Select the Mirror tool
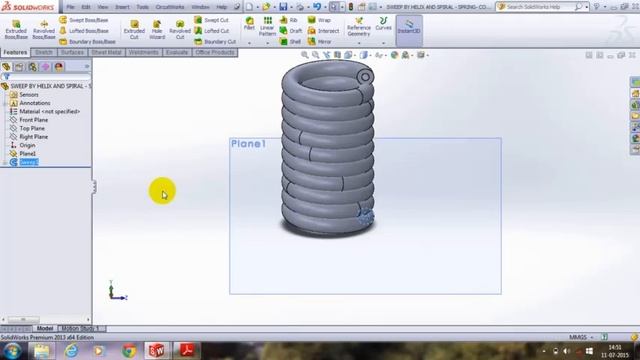This screenshot has width=640, height=360. (320, 41)
